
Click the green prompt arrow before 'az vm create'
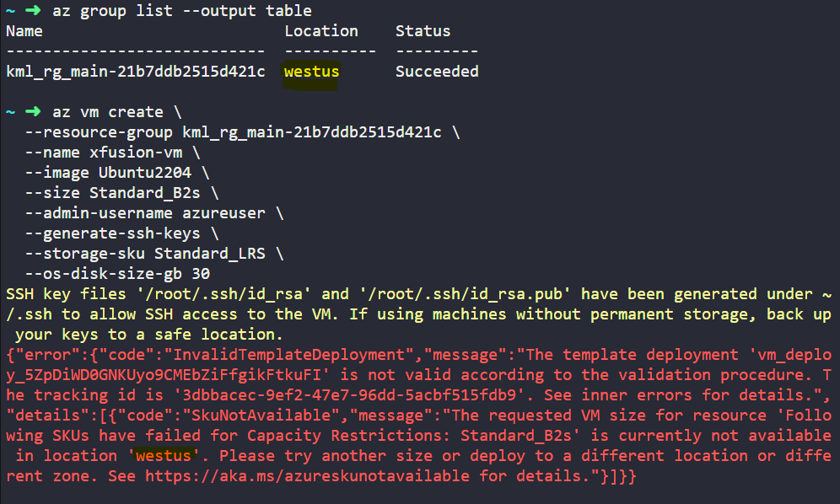click(x=33, y=112)
